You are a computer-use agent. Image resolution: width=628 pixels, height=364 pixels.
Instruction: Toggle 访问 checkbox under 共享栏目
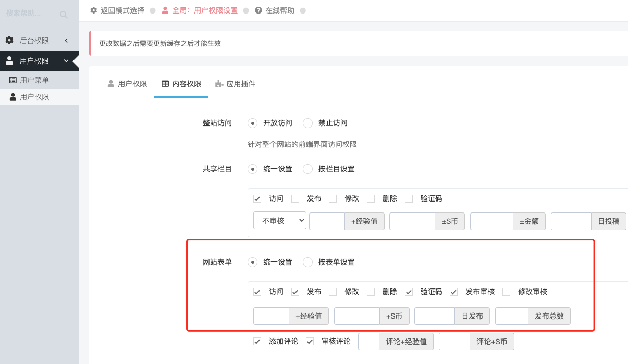pyautogui.click(x=257, y=198)
